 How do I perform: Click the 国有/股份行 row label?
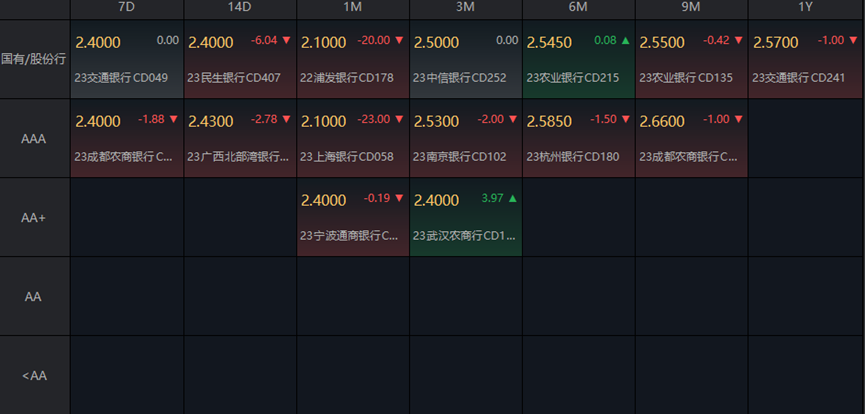34,60
